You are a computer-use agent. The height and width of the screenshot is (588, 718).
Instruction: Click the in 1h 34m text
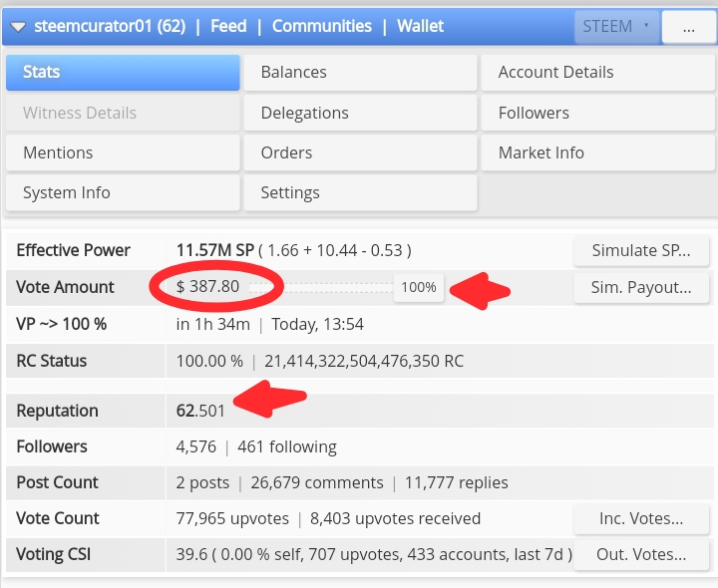213,325
